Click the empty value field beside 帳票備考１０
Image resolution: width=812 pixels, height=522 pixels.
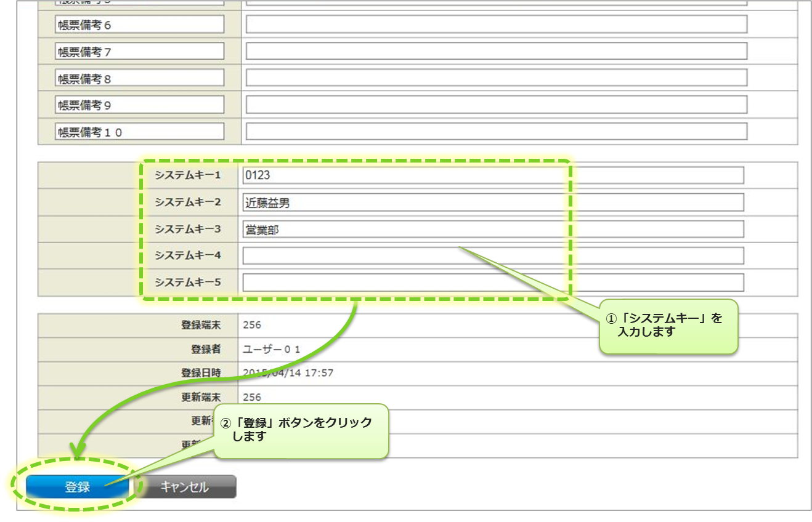[496, 131]
